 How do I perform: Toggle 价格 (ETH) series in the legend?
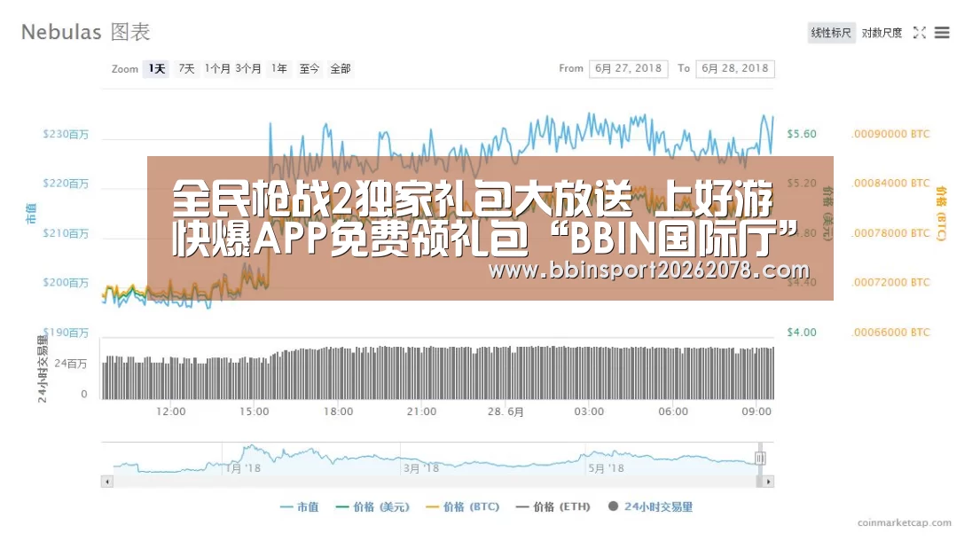(x=553, y=506)
